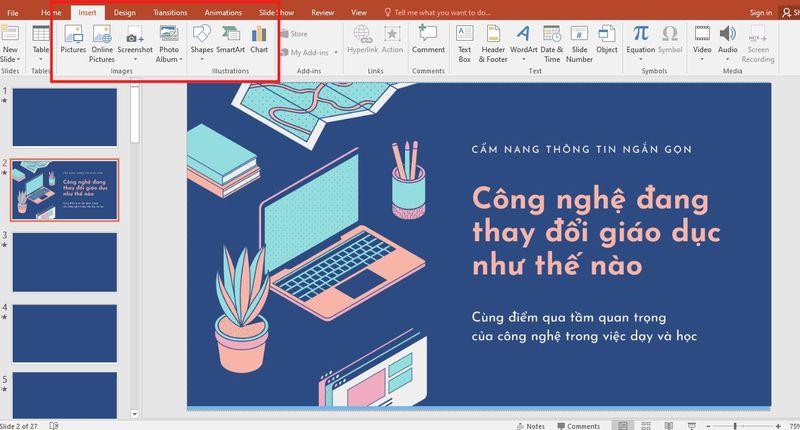Open Header & Footer
The width and height of the screenshot is (800, 430).
[x=493, y=44]
